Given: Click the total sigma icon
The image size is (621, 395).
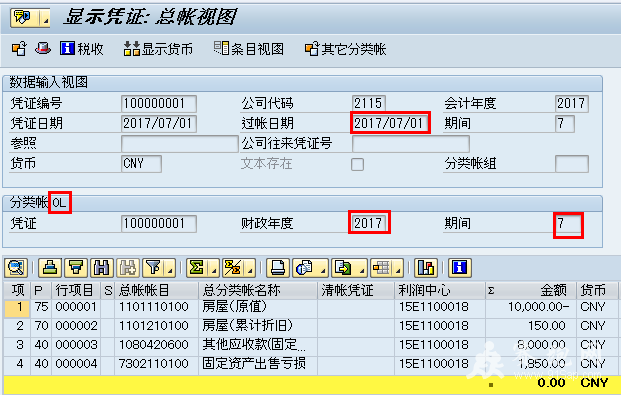Looking at the screenshot, I should click(x=197, y=268).
